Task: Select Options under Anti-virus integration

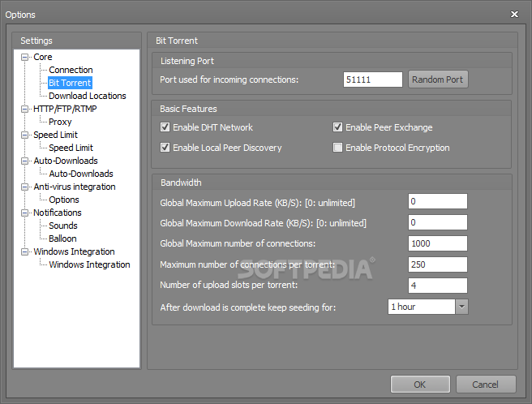Action: [64, 200]
